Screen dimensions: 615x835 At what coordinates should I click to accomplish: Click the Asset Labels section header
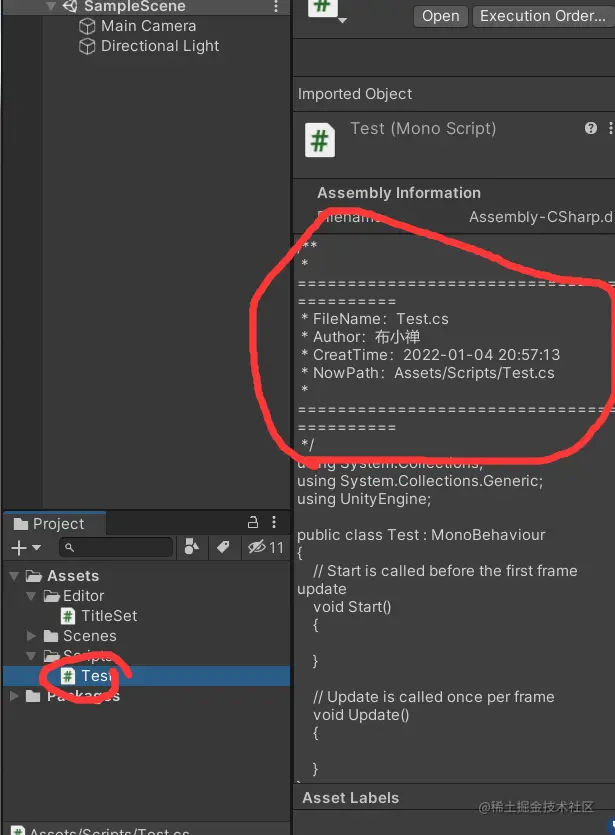[x=350, y=798]
